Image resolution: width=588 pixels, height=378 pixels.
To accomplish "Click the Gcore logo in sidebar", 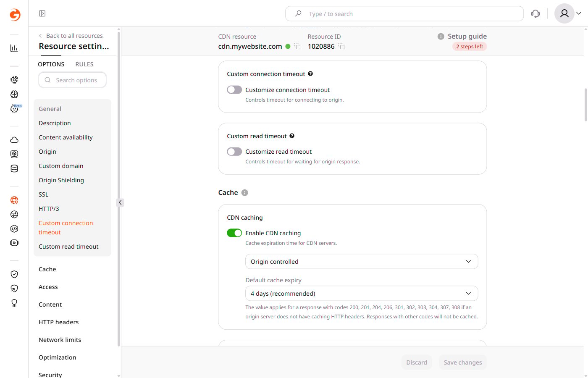I will (15, 15).
